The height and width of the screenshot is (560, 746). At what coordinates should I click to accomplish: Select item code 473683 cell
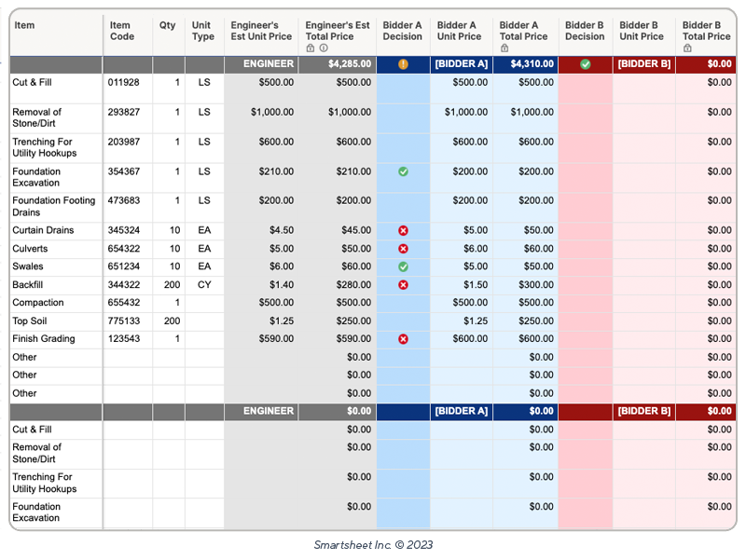point(128,207)
